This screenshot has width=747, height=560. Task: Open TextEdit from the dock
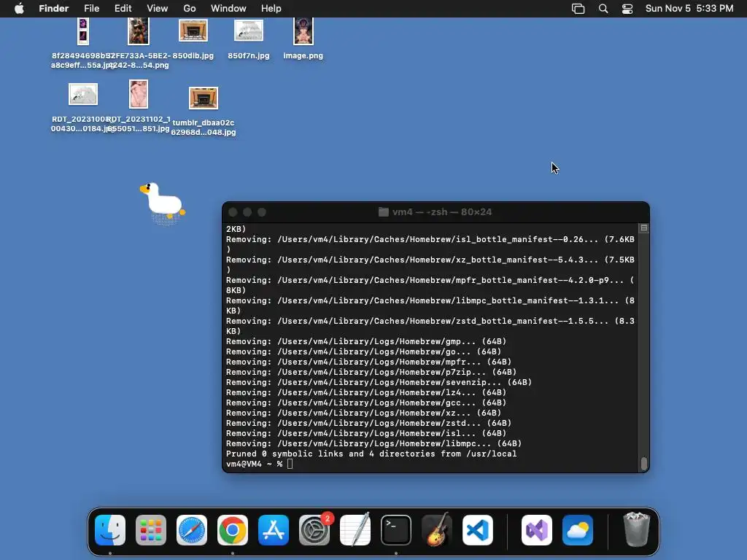[x=355, y=530]
